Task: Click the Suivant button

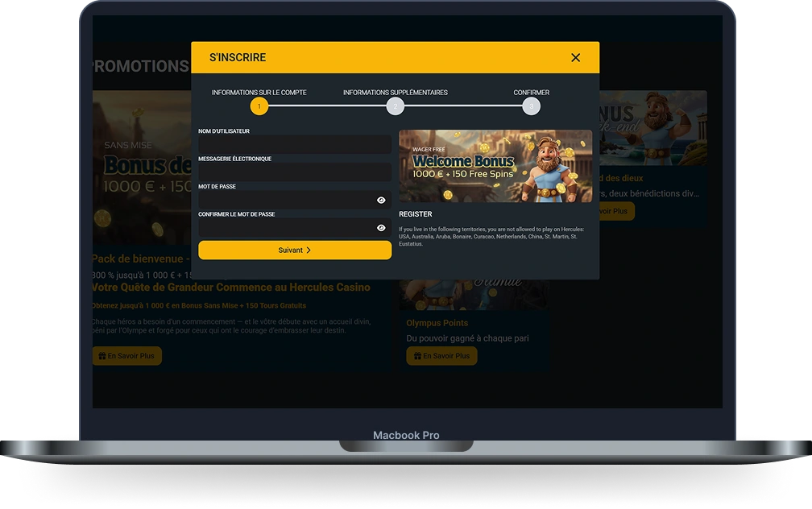Action: pyautogui.click(x=295, y=250)
